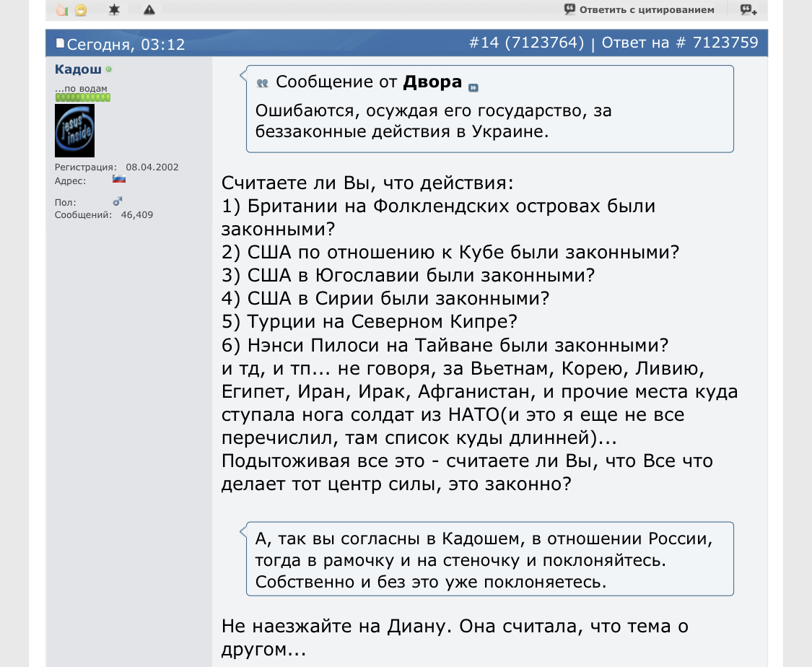
Task: Click the quote marks icon before 'Сообщение от'
Action: (263, 84)
